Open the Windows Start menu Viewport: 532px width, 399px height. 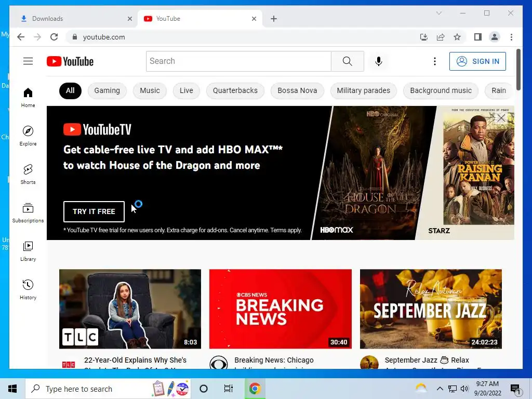[12, 389]
